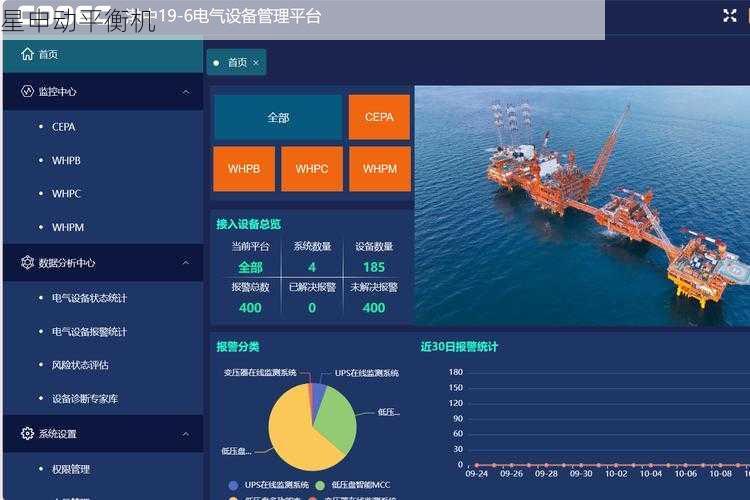Viewport: 750px width, 500px height.
Task: Click the home icon in sidebar
Action: point(27,54)
